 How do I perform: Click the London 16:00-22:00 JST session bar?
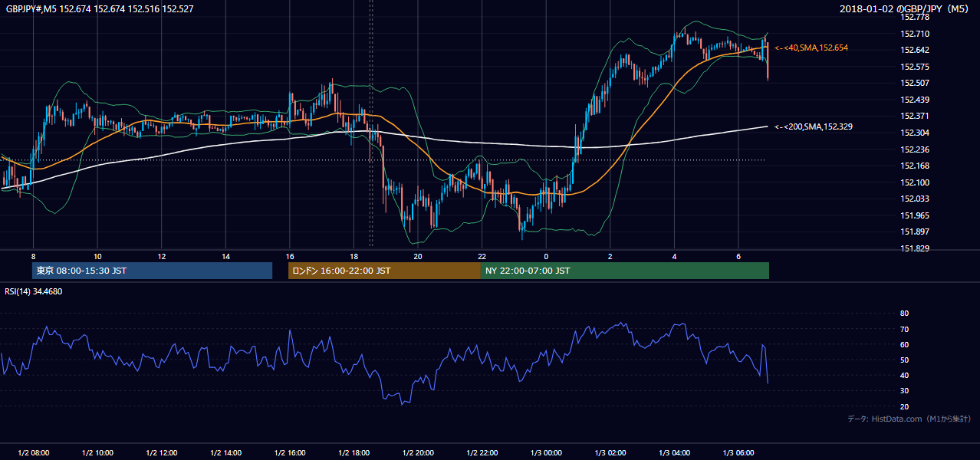(384, 271)
